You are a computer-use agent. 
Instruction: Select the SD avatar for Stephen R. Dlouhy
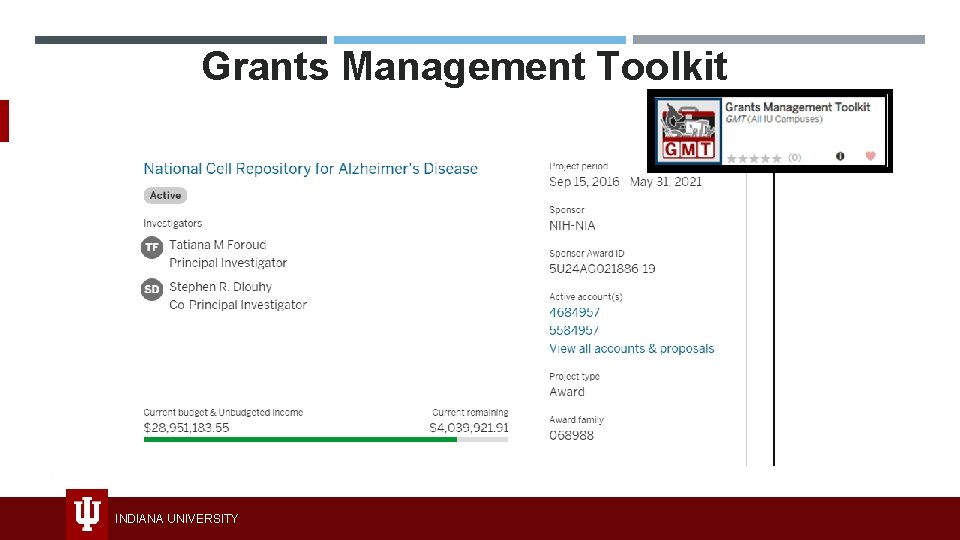coord(152,289)
